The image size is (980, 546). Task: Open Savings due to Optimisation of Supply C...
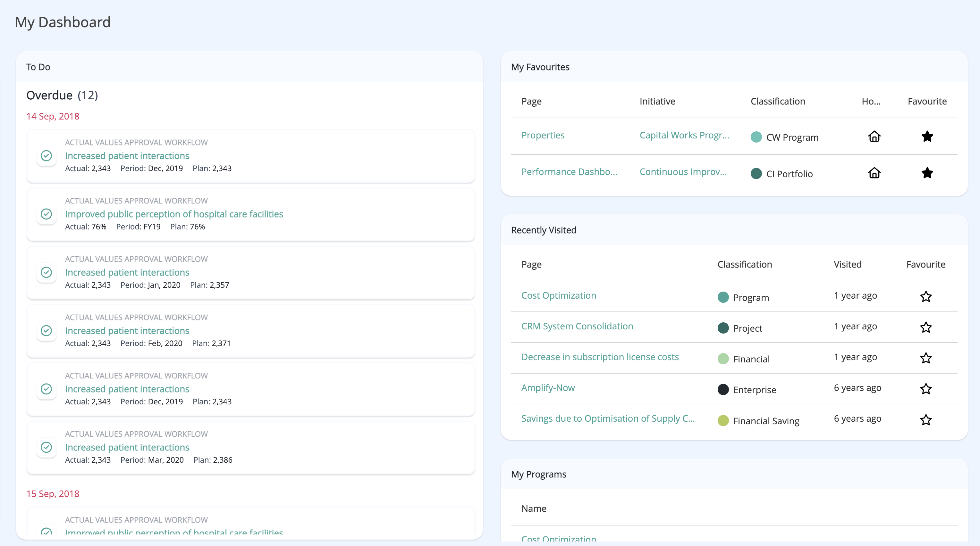(608, 418)
